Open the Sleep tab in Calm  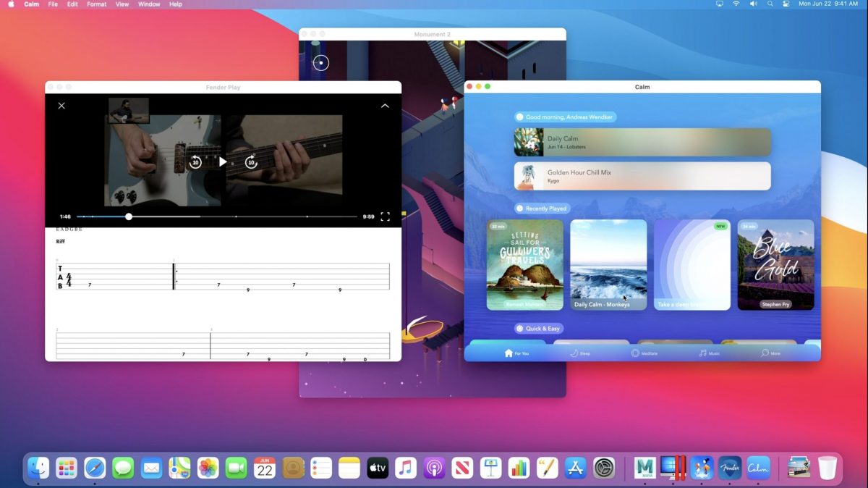point(580,353)
